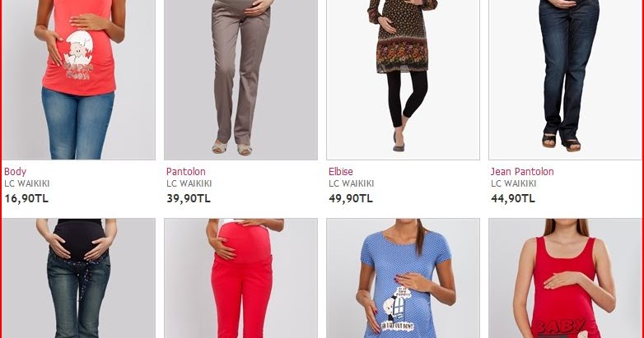Click the Elbise product title link
Image resolution: width=644 pixels, height=338 pixels.
(x=341, y=171)
